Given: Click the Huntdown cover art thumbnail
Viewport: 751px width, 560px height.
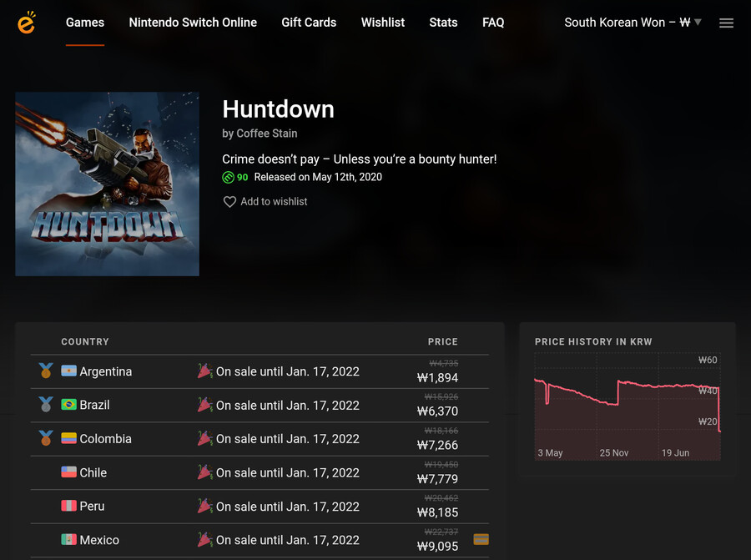Looking at the screenshot, I should click(108, 184).
